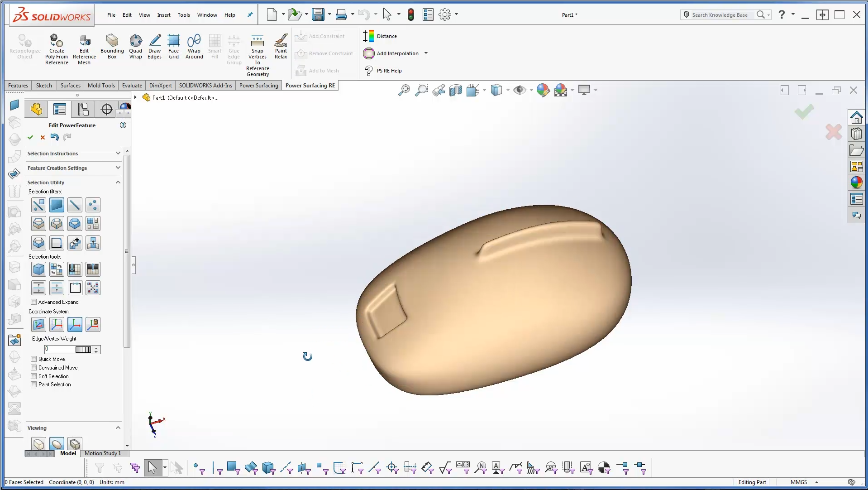Open the DimXpertManager crosshair tab
The image size is (868, 490).
pos(107,109)
